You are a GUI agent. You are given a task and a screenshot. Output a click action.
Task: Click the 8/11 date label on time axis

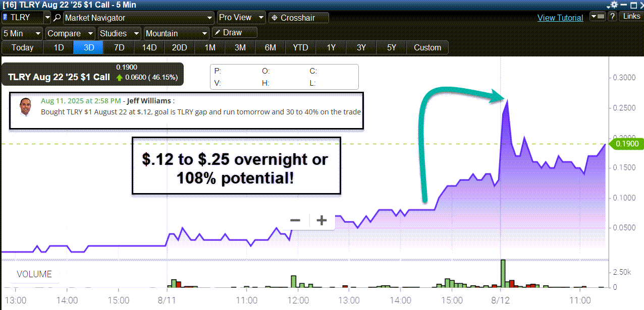point(168,300)
